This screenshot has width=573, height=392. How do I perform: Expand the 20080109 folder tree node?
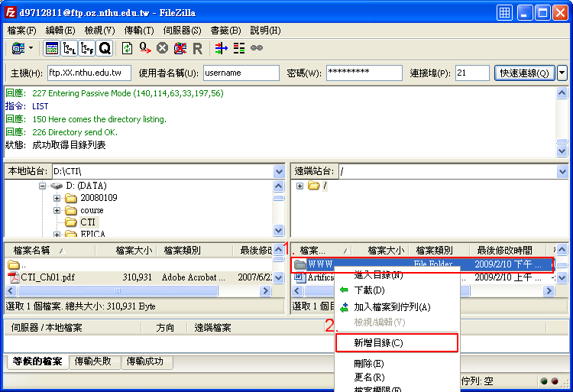tap(57, 198)
